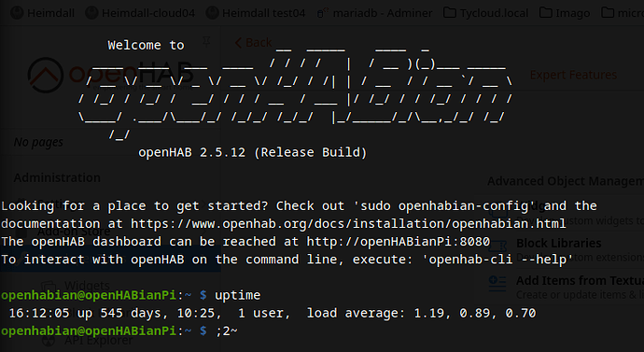Click http://openHABianPi:8080 URL in terminal
The width and height of the screenshot is (644, 352).
tap(398, 242)
